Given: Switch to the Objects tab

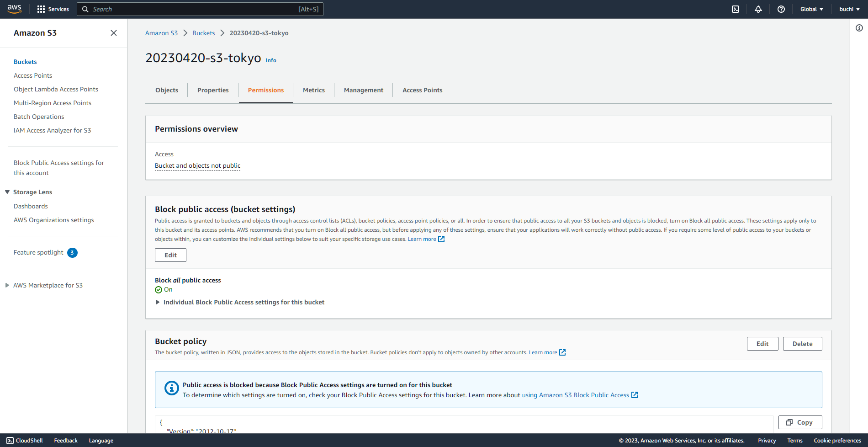Looking at the screenshot, I should click(166, 90).
